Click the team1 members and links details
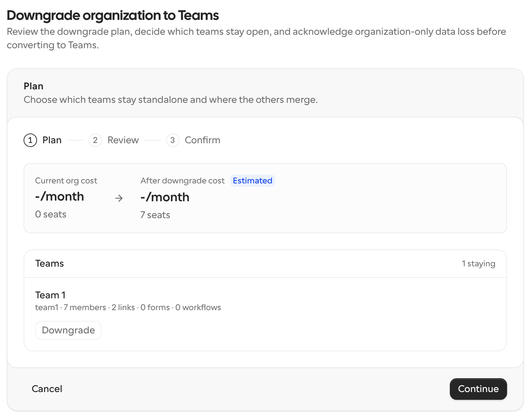The width and height of the screenshot is (532, 418). [128, 307]
